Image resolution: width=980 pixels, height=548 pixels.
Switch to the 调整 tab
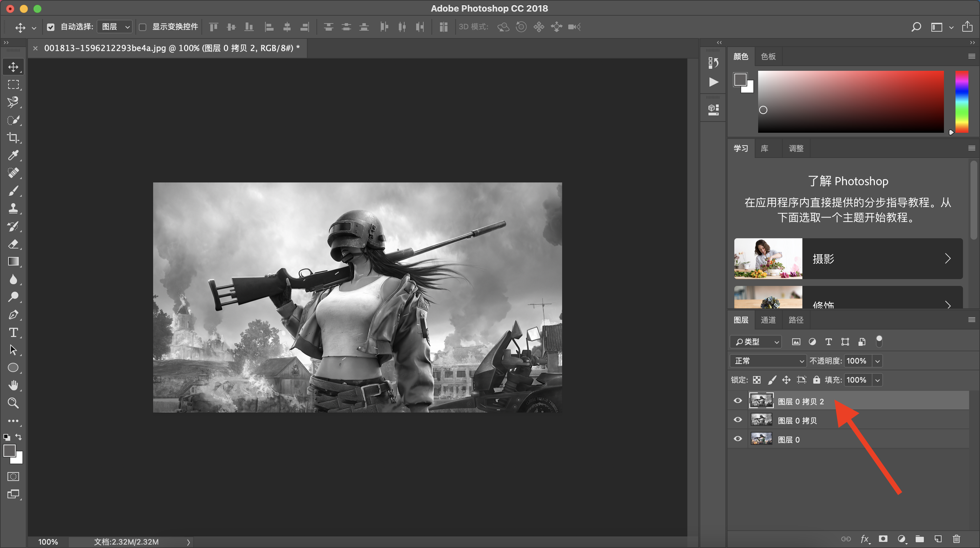796,148
